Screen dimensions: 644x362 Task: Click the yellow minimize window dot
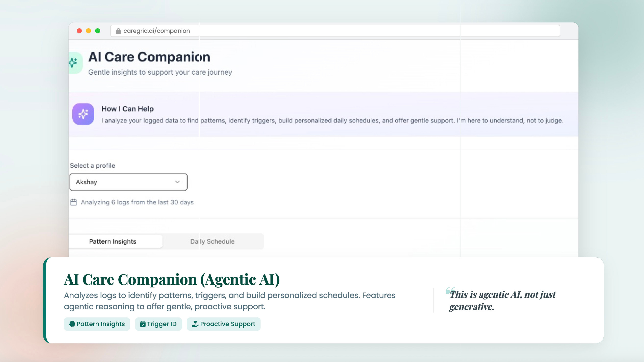[88, 31]
